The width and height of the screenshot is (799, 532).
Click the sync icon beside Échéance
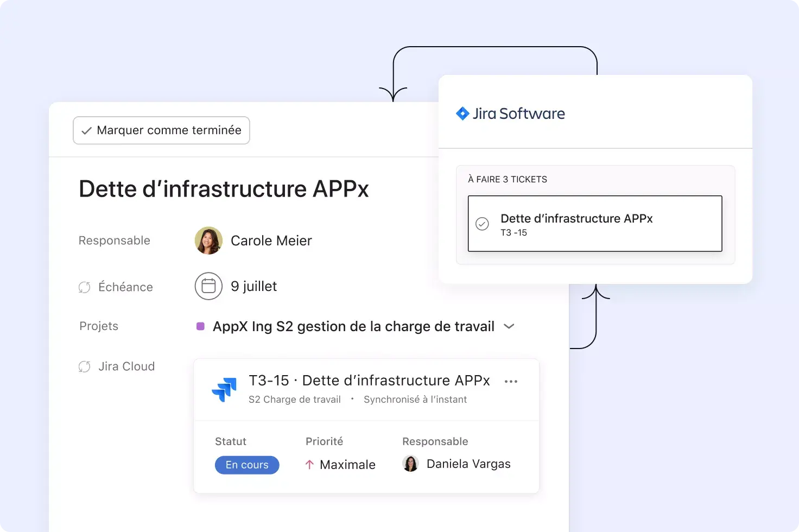click(85, 287)
